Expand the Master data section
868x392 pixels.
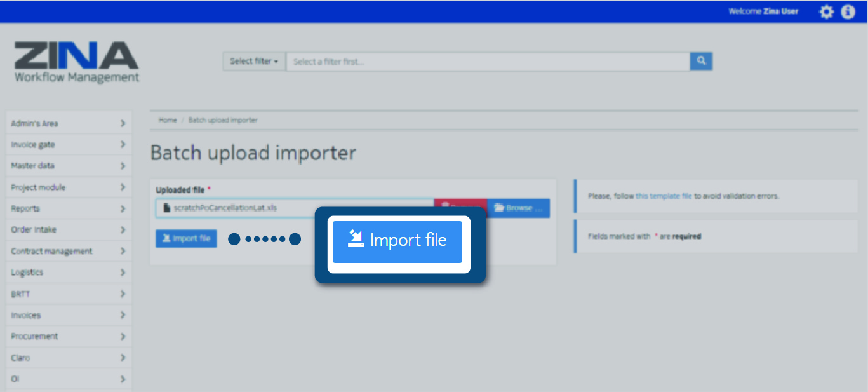[x=68, y=166]
